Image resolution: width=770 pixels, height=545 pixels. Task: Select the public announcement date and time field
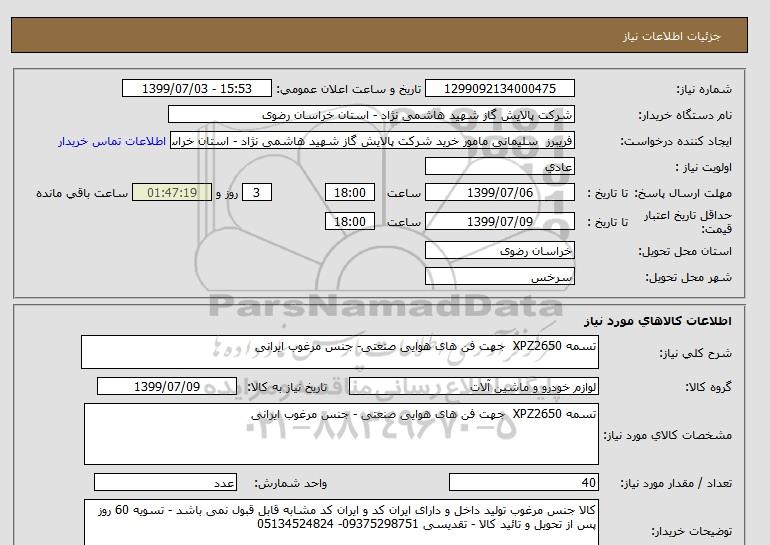point(196,89)
